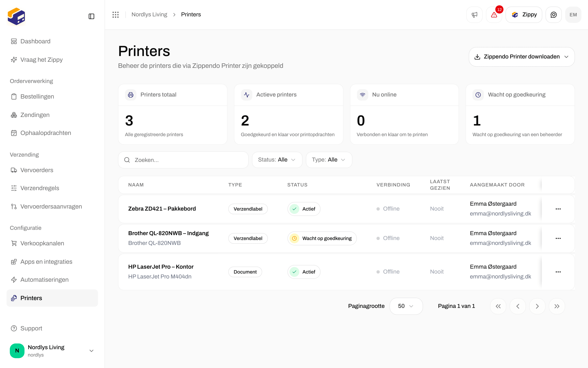This screenshot has width=588, height=368.
Task: Open the EM user avatar
Action: point(573,15)
